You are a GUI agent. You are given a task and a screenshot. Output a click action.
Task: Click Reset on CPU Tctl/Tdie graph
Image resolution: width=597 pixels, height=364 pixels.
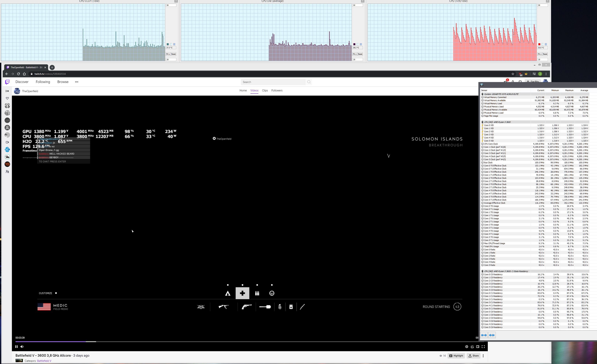(x=545, y=54)
